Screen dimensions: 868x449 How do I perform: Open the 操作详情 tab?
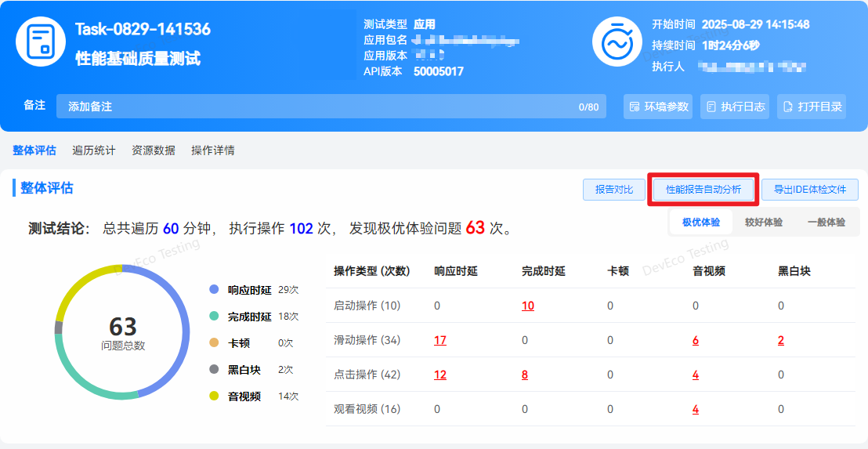[213, 150]
